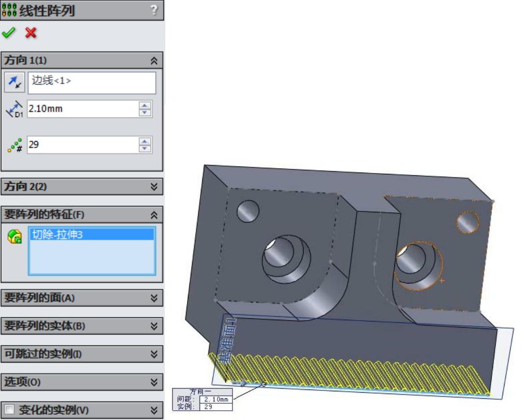Collapse the 方向 1(1) section
Screen dimensions: 524x420
(154, 61)
